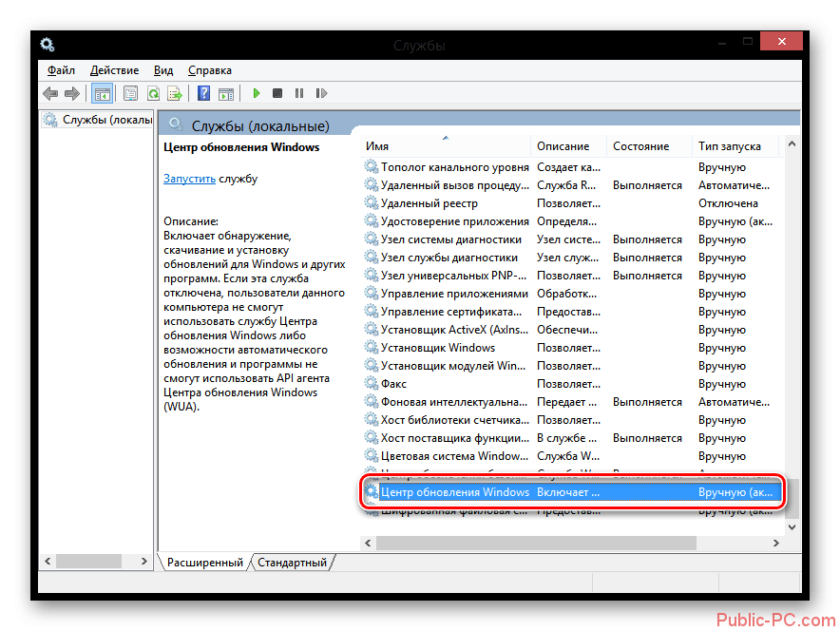Toggle the show/hide console tree button
Screen dimensions: 840x631
pos(101,93)
